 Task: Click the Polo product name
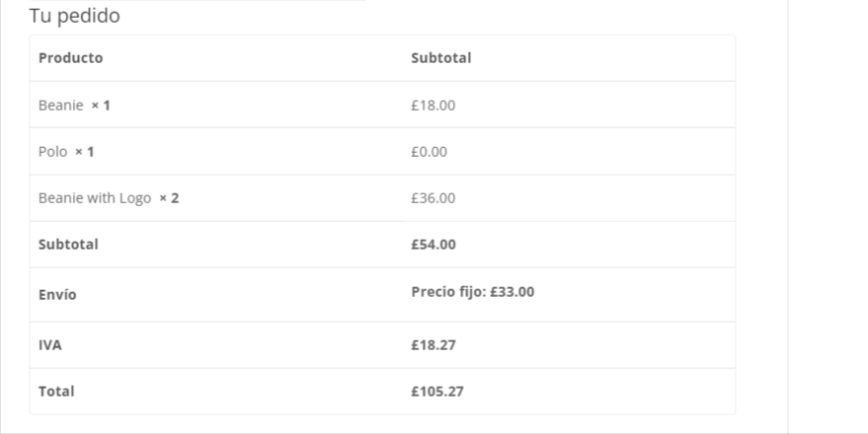53,152
